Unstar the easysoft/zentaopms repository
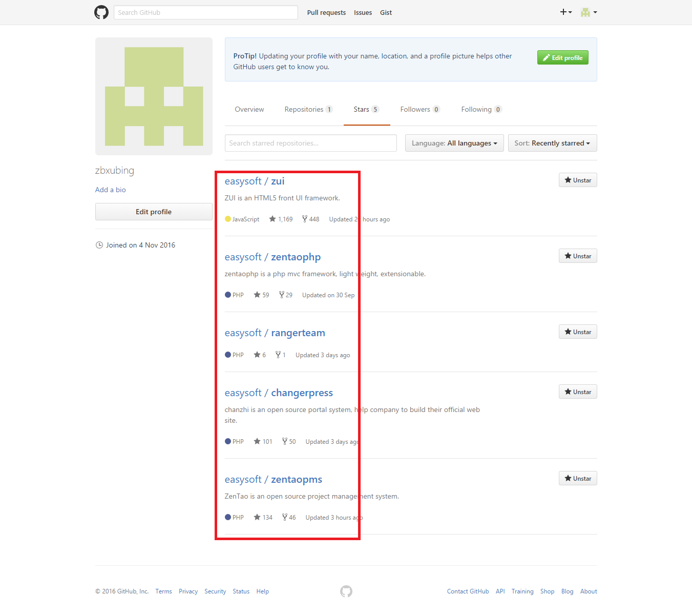Screen dimensions: 692x616 pyautogui.click(x=578, y=479)
